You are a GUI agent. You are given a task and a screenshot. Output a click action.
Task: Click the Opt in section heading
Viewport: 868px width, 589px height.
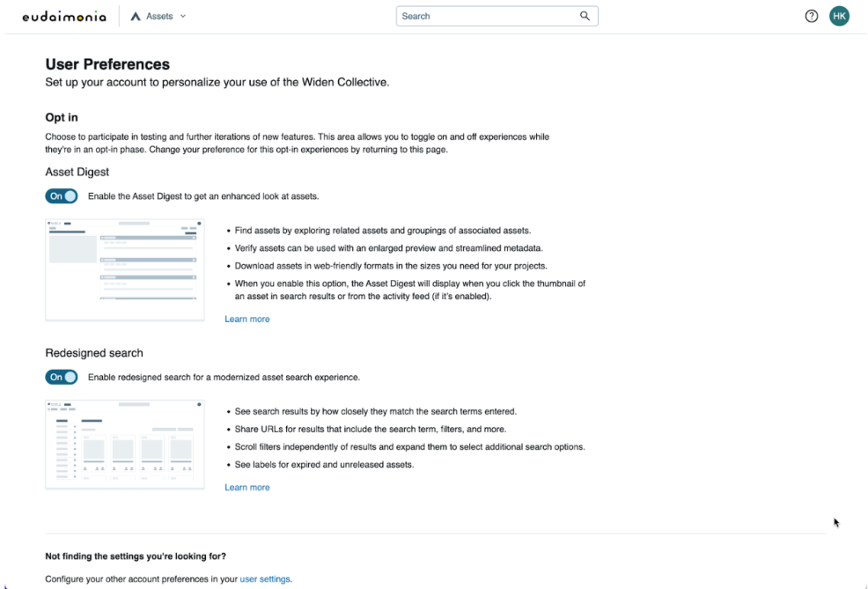(x=63, y=117)
